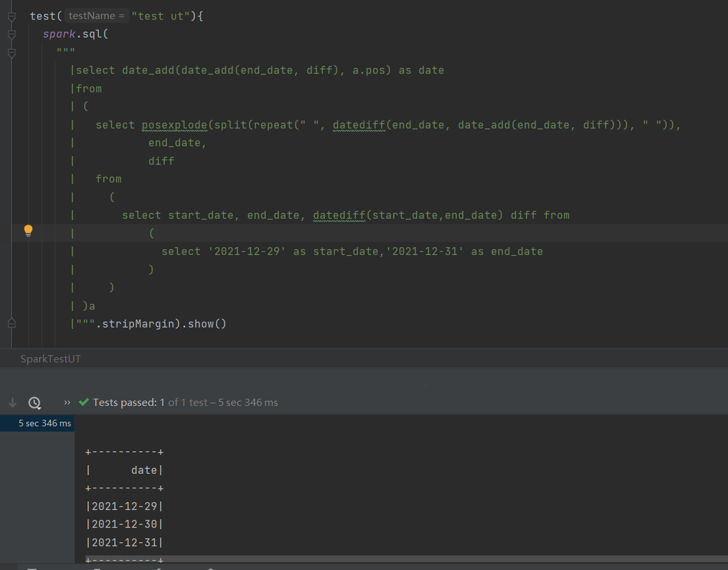
Task: Click output row 2021-12-30
Action: [x=125, y=525]
